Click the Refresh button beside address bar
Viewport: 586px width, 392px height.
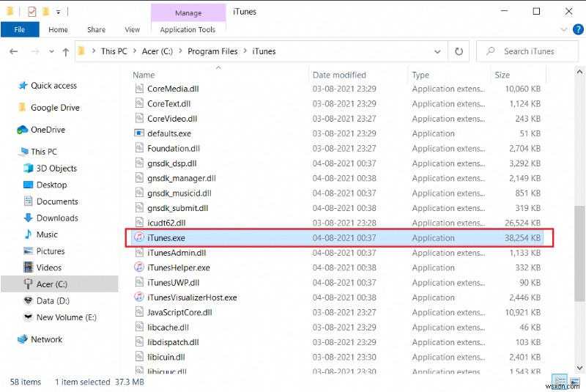tap(459, 51)
